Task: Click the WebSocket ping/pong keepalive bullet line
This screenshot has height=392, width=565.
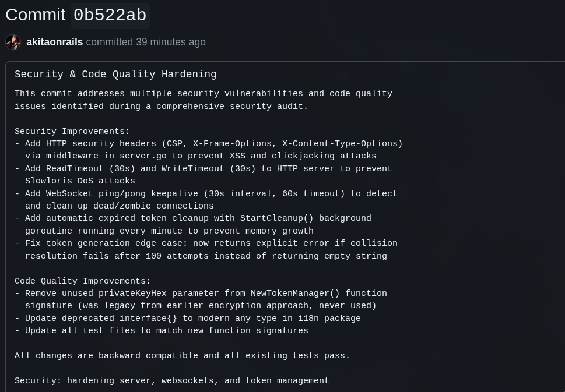Action: point(206,194)
